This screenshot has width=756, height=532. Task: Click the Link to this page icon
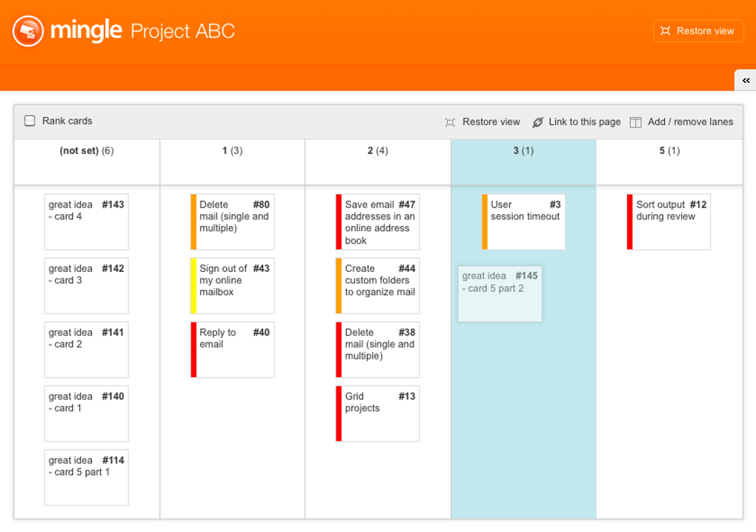[x=537, y=122]
